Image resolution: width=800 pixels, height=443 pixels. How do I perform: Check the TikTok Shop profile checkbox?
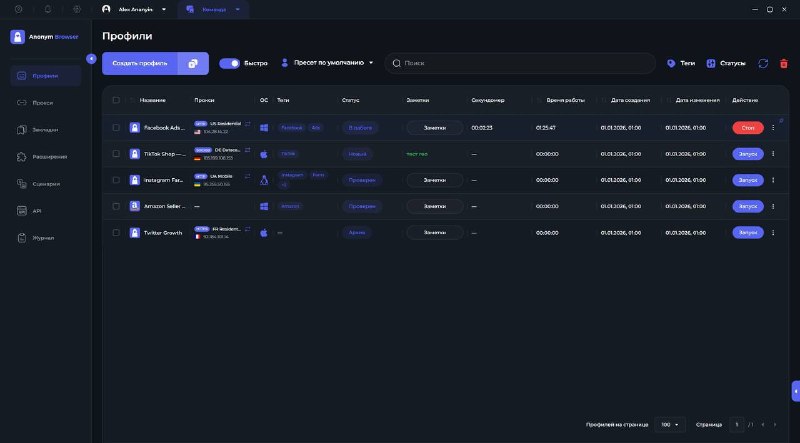(116, 154)
